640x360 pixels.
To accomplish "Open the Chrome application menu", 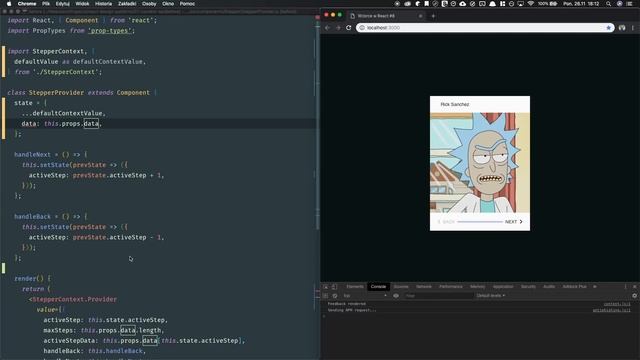I will 27,4.
